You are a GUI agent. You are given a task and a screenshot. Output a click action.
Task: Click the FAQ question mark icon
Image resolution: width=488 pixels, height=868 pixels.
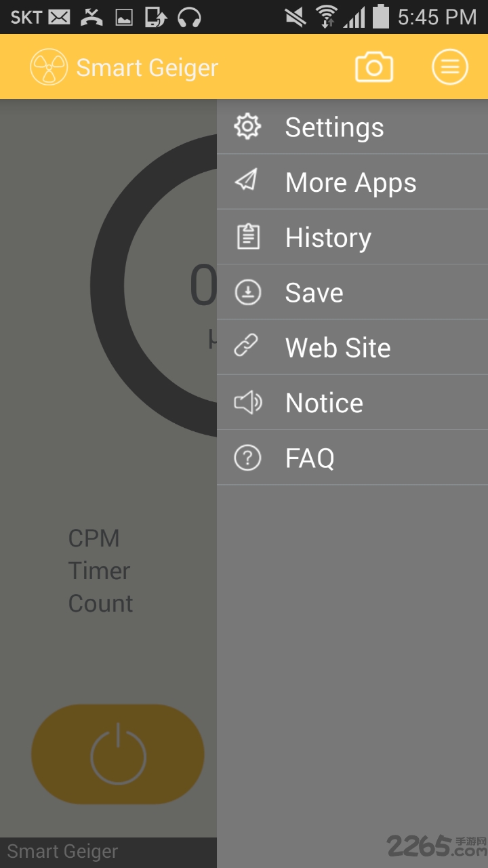click(247, 458)
